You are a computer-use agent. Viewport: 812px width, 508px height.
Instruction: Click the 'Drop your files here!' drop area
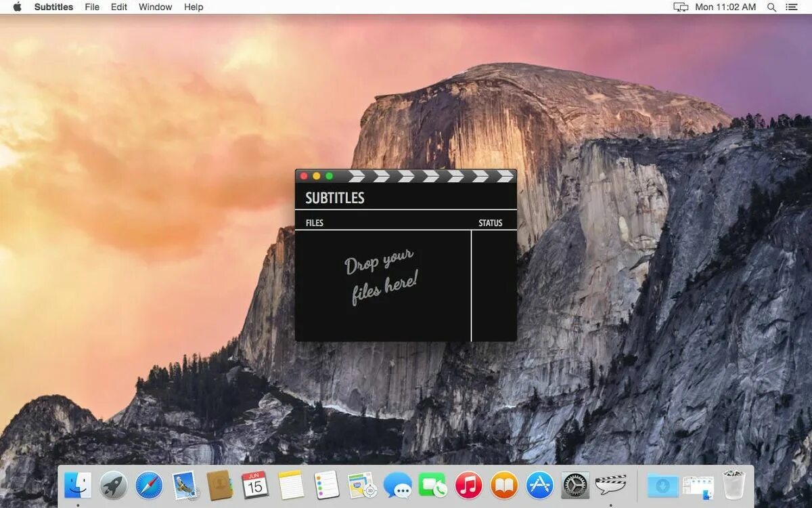click(x=383, y=285)
